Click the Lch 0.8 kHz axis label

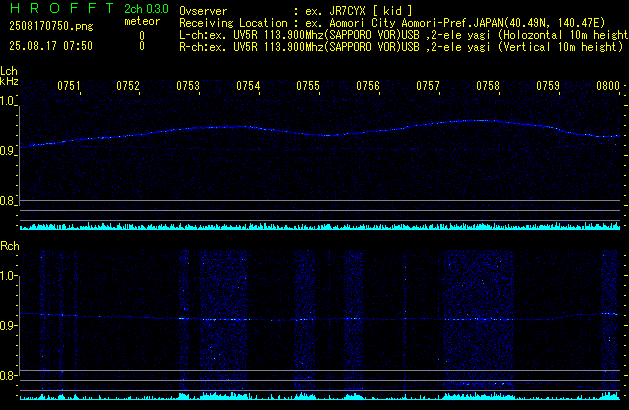7,201
